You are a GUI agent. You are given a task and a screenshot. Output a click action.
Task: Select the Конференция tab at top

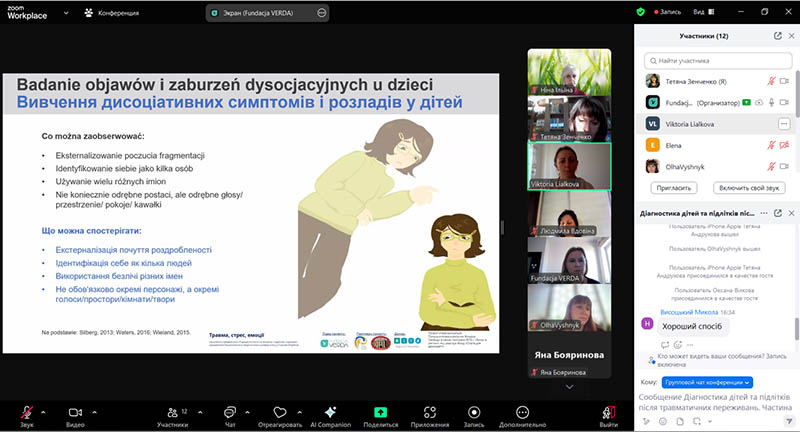[112, 13]
